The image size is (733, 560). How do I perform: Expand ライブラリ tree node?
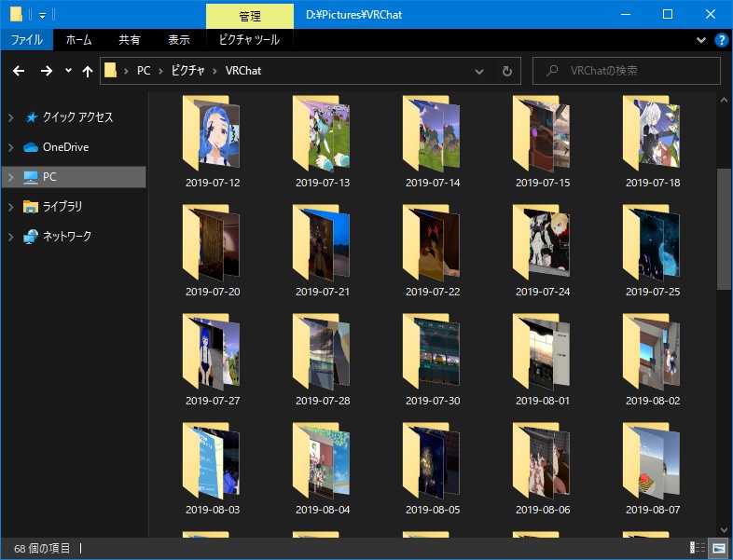[11, 207]
